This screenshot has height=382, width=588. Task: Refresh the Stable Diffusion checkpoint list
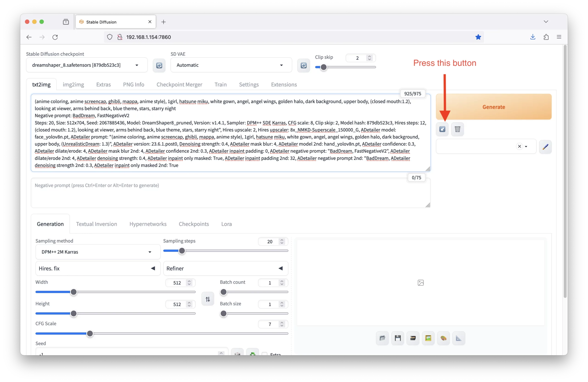coord(159,65)
